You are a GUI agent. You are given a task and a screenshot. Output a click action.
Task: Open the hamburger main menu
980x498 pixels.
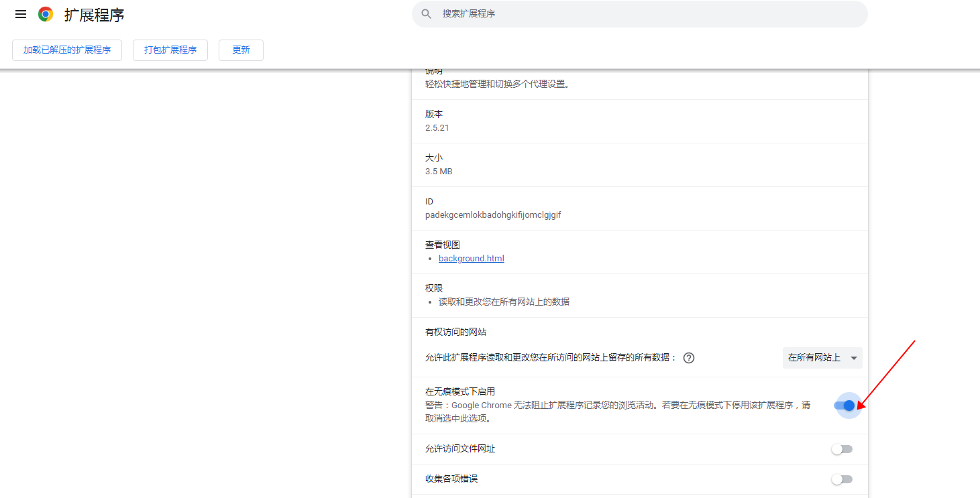pyautogui.click(x=21, y=14)
